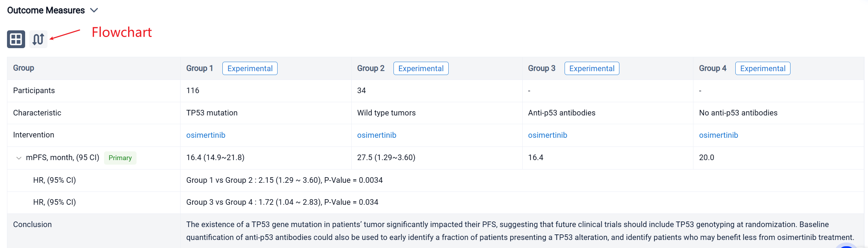
Task: Click Group 4 Experimental tag
Action: (763, 69)
